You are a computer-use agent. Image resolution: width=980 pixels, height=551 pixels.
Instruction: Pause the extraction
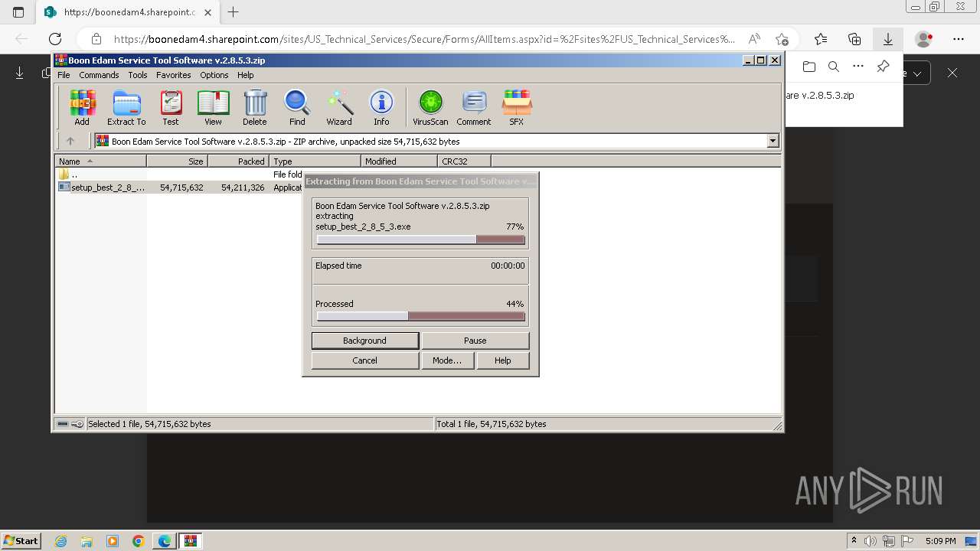point(475,341)
